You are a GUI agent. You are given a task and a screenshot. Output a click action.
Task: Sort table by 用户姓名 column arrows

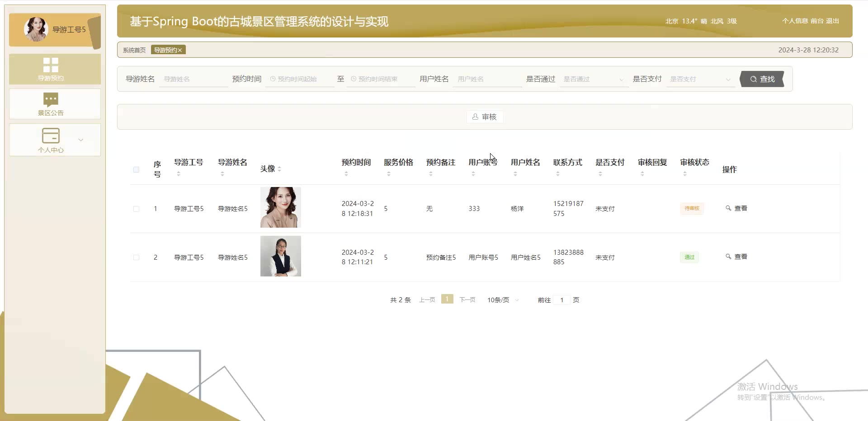pos(515,173)
